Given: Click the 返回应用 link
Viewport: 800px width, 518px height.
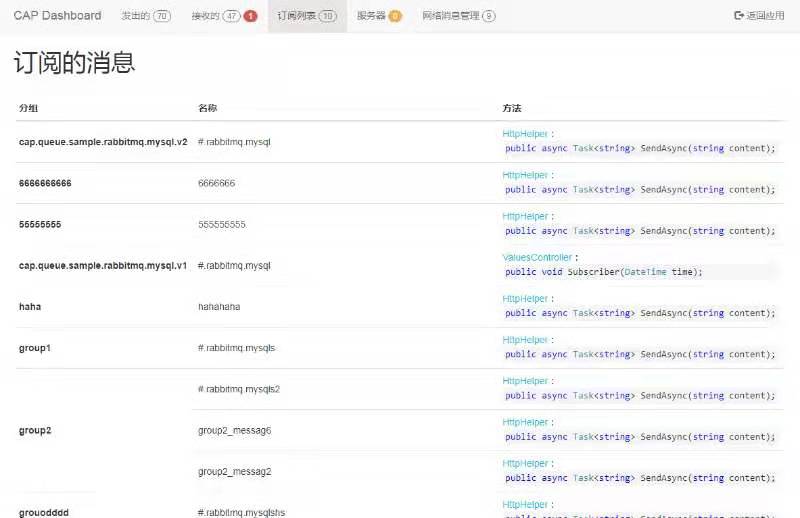Looking at the screenshot, I should tap(759, 16).
